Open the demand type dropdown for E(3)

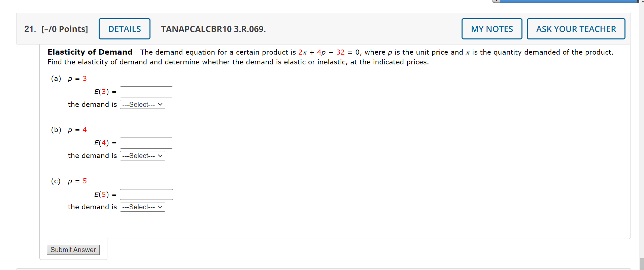pos(142,104)
